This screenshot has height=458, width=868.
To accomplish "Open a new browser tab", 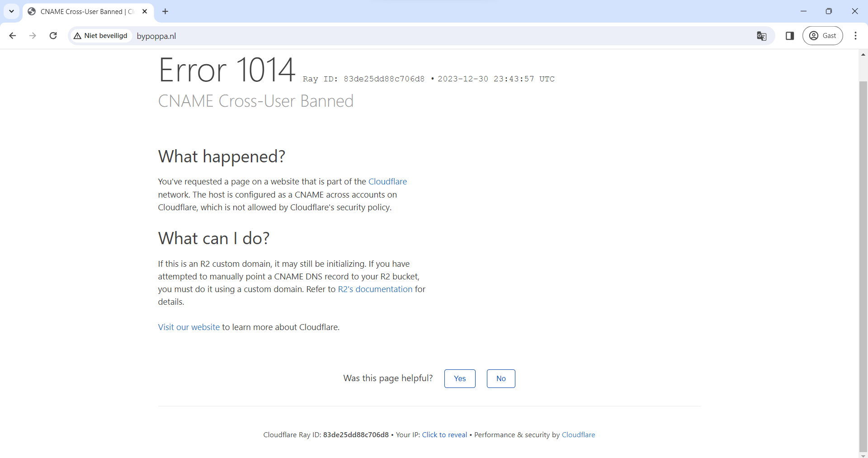I will 165,11.
